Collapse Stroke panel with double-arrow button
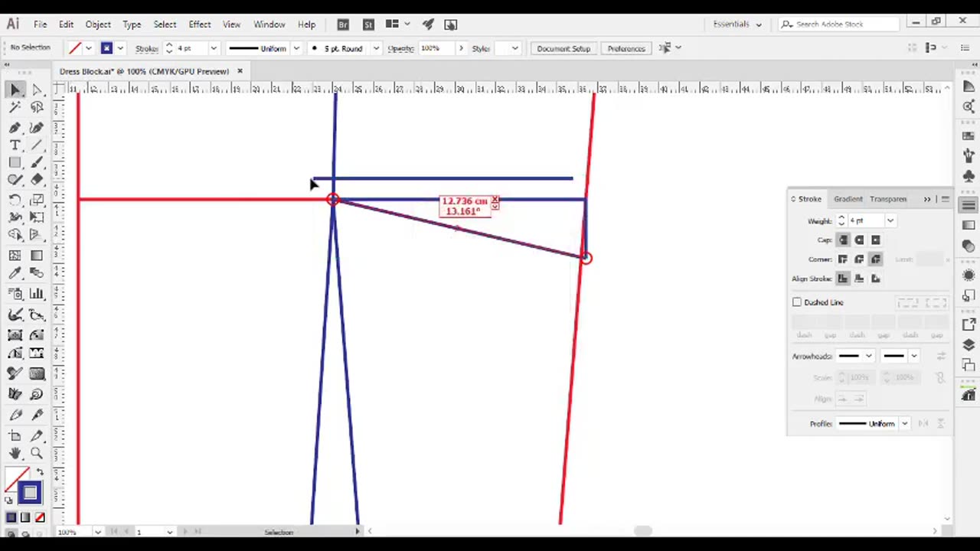The width and height of the screenshot is (980, 551). coord(927,199)
